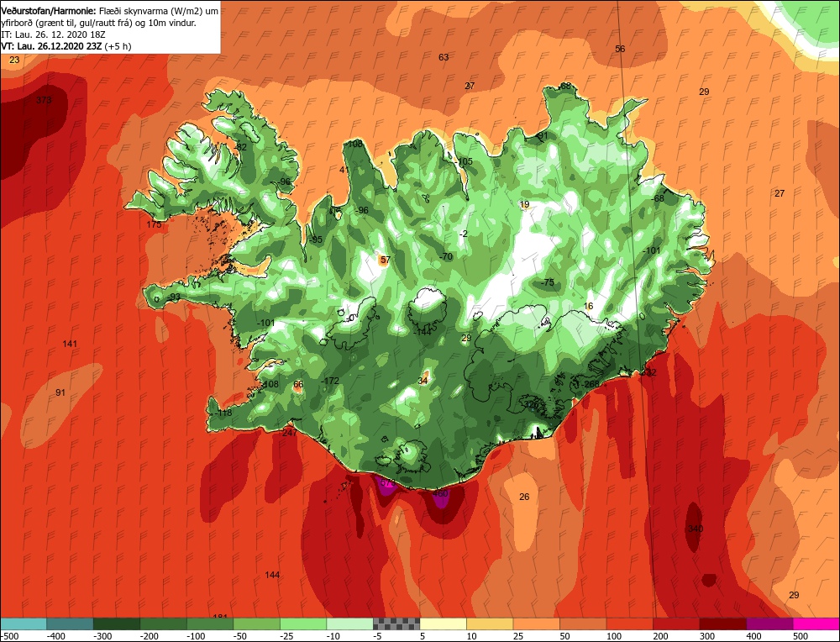Screen dimensions: 840x642
Task: Click the legend label '100'
Action: coord(614,636)
